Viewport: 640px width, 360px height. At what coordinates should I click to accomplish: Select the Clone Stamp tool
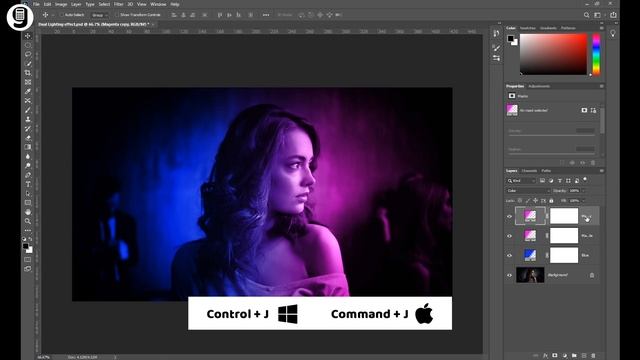(x=28, y=119)
